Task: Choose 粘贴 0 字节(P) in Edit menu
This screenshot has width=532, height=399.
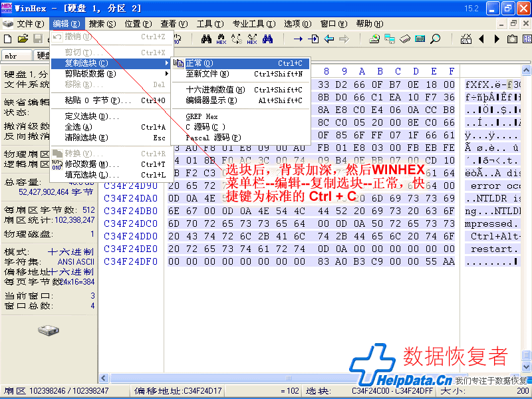Action: tap(110, 100)
